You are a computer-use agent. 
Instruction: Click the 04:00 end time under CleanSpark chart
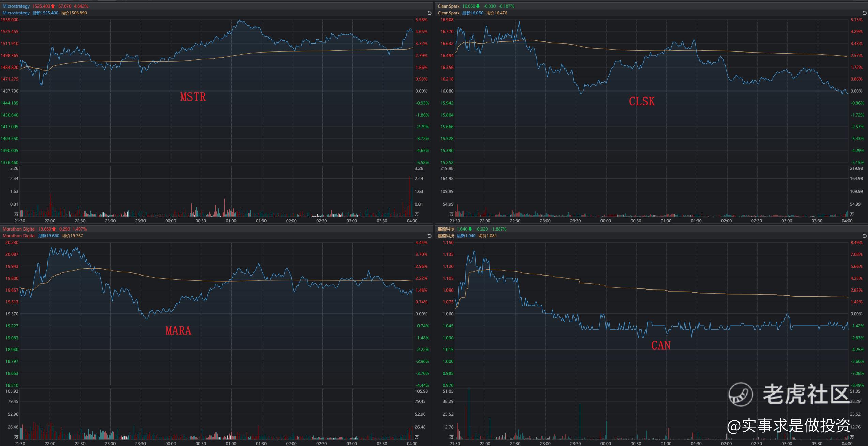(x=847, y=221)
